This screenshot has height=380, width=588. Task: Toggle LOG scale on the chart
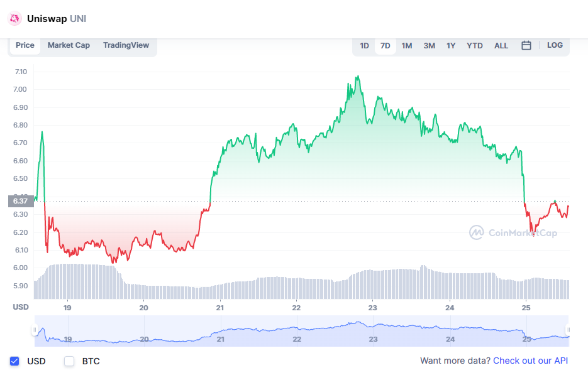click(x=555, y=45)
